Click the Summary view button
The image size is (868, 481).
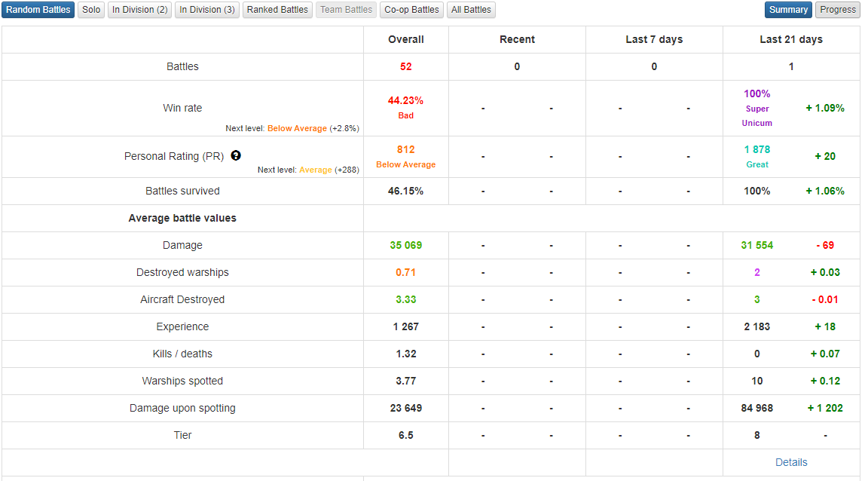click(x=788, y=10)
